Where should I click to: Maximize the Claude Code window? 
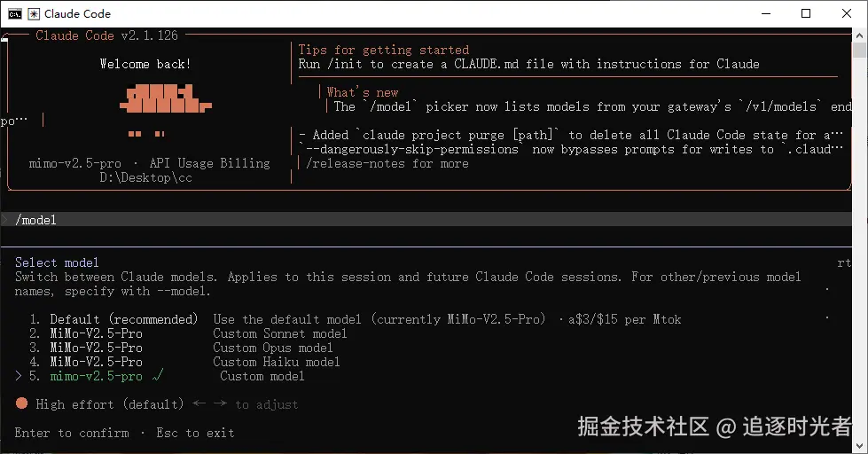point(806,14)
